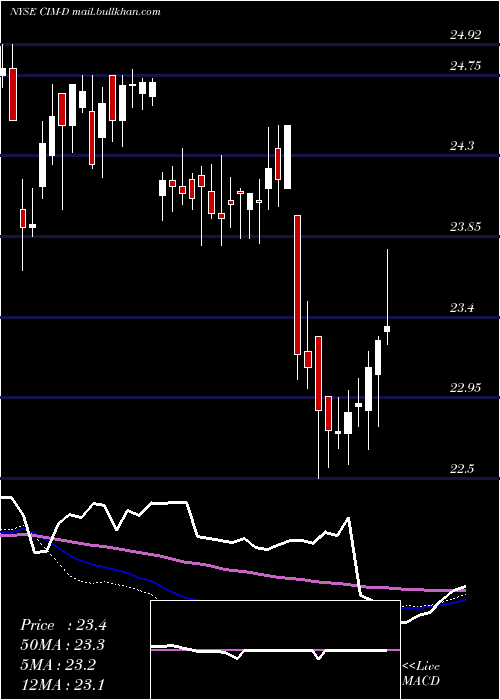Click the '12MA : 23.1' readout
This screenshot has width=500, height=700.
coord(62,684)
